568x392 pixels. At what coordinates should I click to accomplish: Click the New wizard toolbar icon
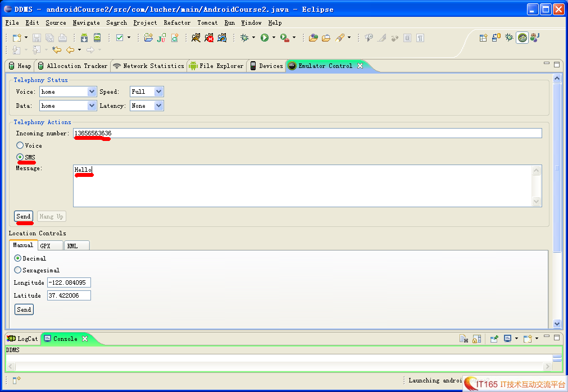coord(17,38)
